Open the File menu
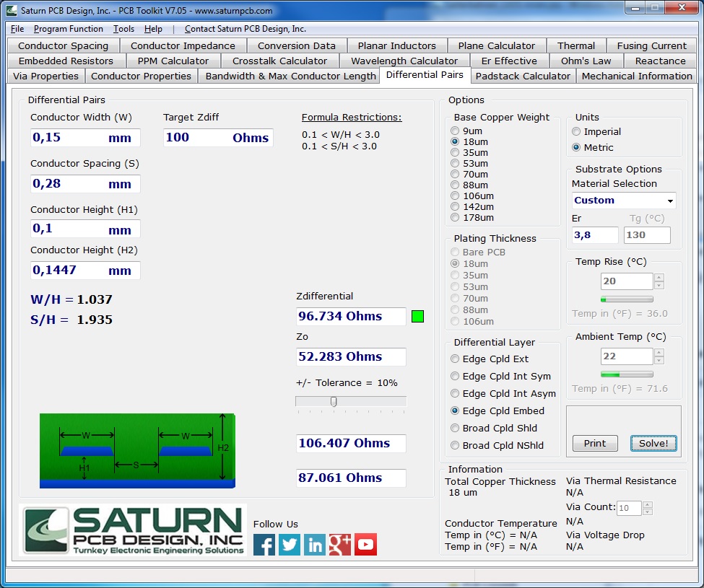 (x=17, y=29)
